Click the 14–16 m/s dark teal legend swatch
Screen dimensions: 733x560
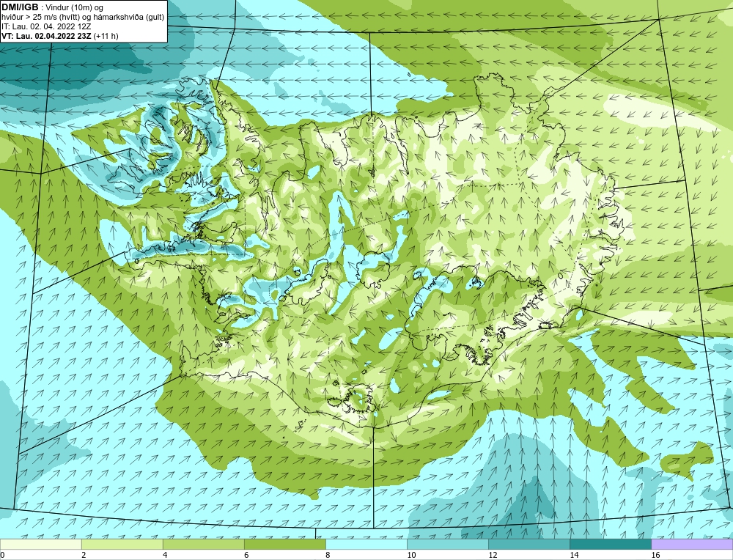(610, 544)
